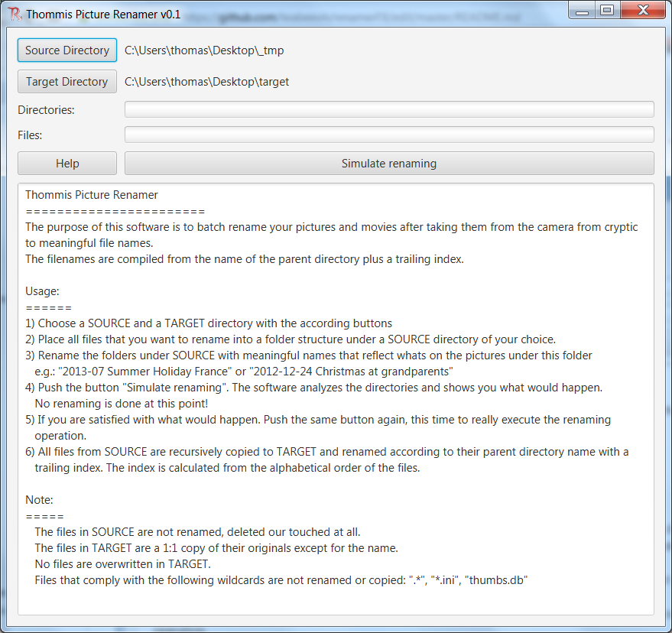Click inside the help text area

(x=336, y=474)
